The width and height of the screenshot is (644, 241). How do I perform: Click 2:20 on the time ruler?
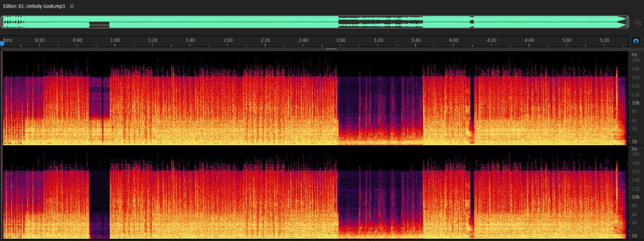(x=266, y=40)
